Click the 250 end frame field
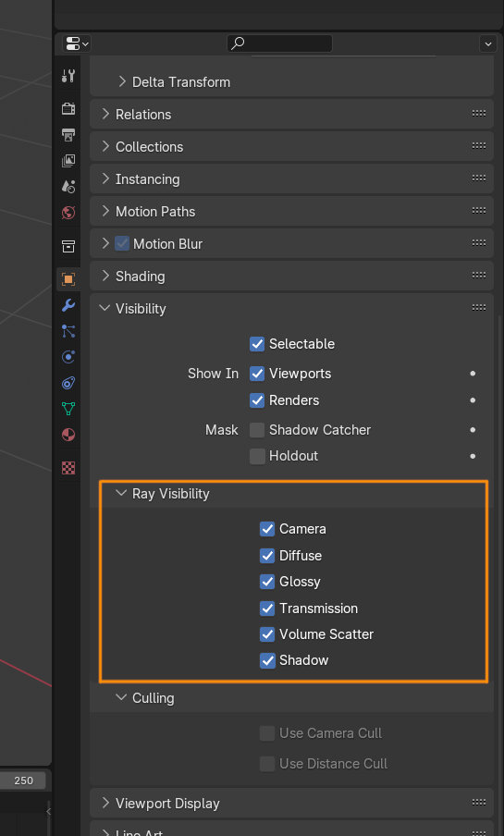Screen dimensions: 504x836 coord(23,781)
